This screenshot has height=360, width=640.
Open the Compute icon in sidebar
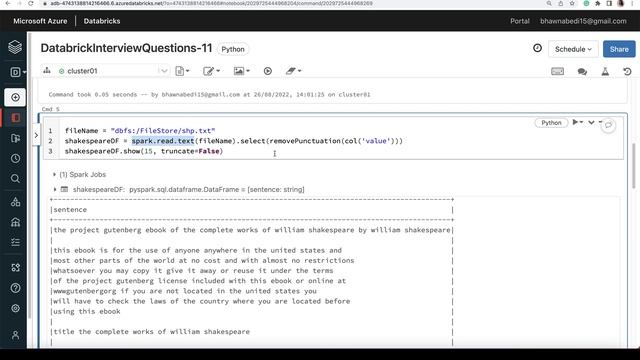pos(16,222)
